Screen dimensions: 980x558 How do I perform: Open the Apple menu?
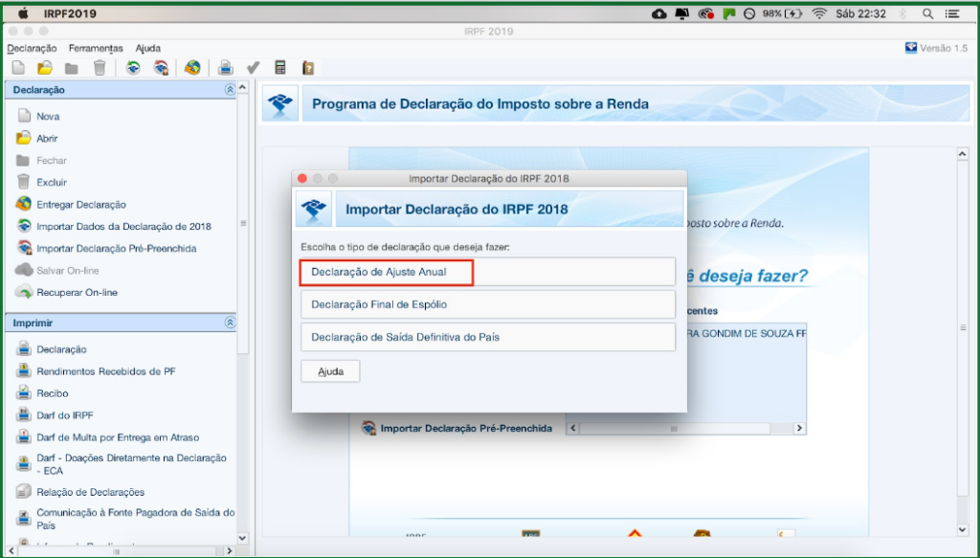[24, 13]
